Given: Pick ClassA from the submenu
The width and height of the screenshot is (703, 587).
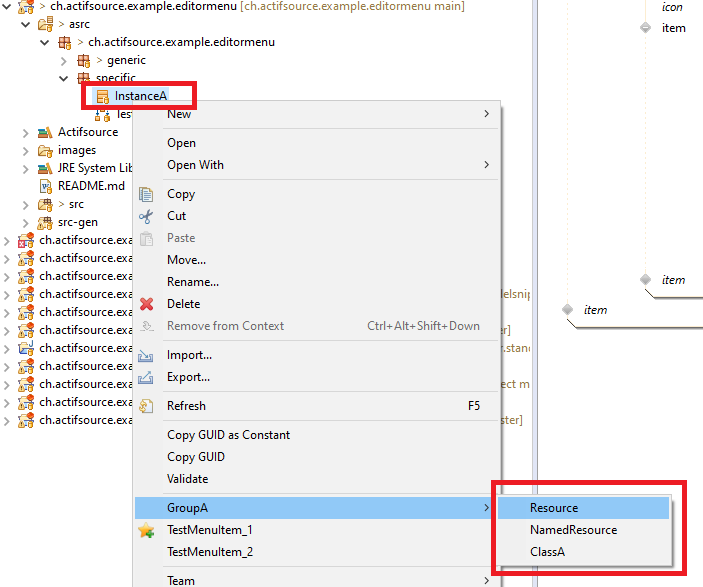Looking at the screenshot, I should (x=548, y=552).
